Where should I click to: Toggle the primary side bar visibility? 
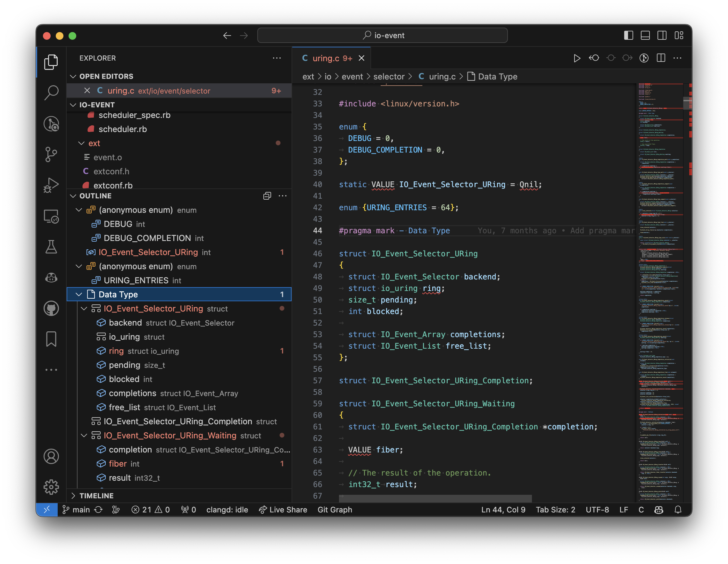629,35
